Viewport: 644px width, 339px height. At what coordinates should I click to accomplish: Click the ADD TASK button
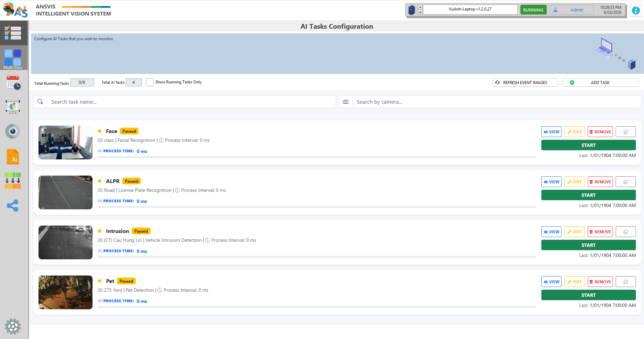pos(600,83)
